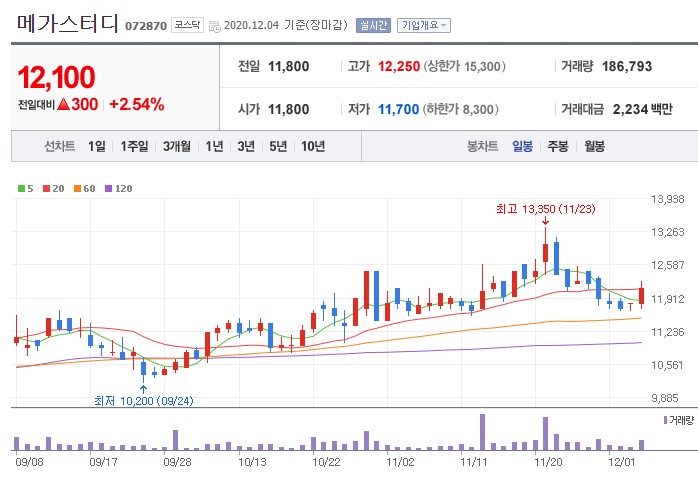Viewport: 698px width, 477px height.
Task: Click the 실시간 button
Action: (x=373, y=25)
